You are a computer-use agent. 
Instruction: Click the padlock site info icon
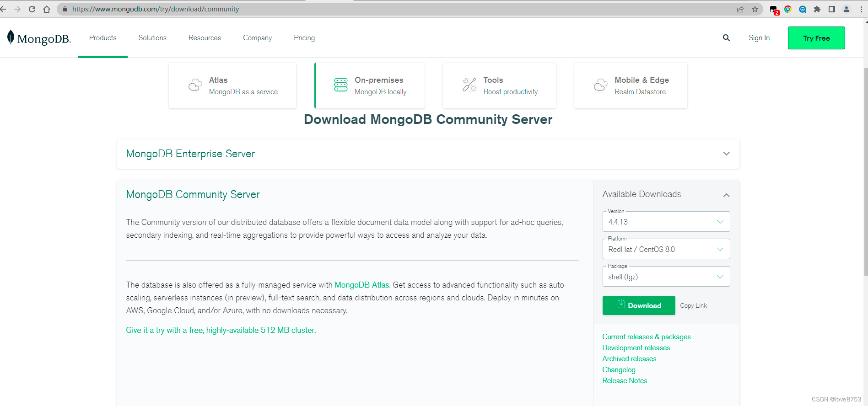point(65,9)
